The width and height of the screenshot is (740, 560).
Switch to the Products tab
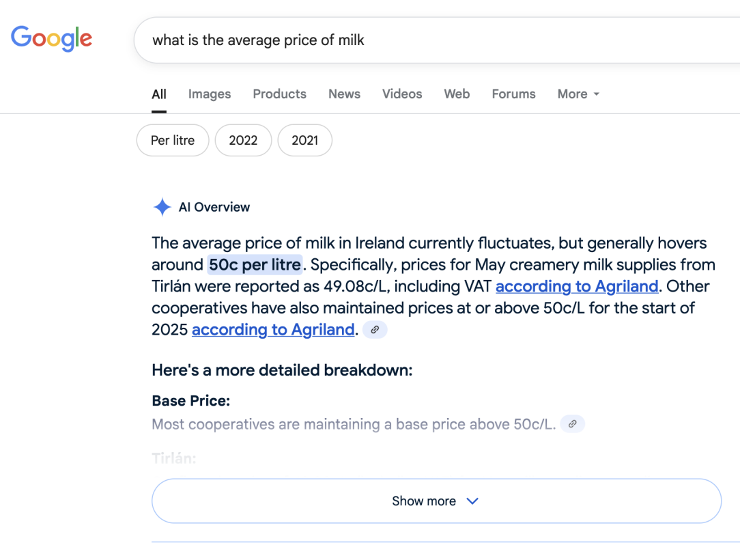(x=279, y=94)
